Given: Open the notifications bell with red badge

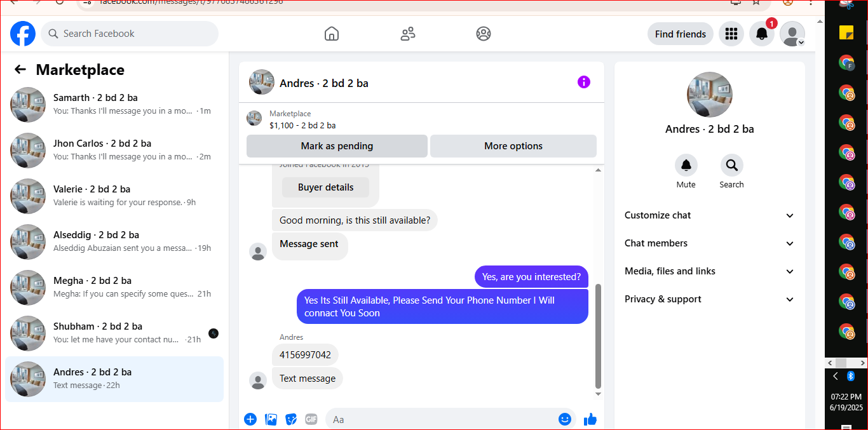Looking at the screenshot, I should [x=762, y=34].
